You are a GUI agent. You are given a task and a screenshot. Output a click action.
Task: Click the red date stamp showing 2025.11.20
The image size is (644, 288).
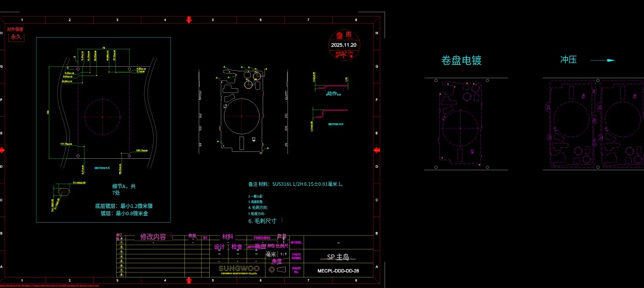[345, 45]
